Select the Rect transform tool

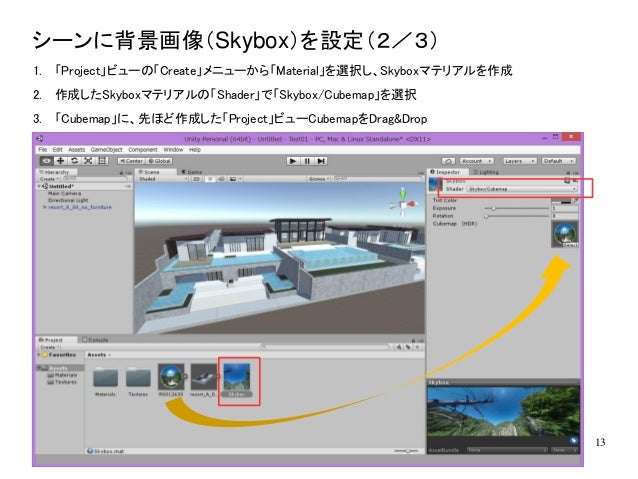[x=102, y=161]
